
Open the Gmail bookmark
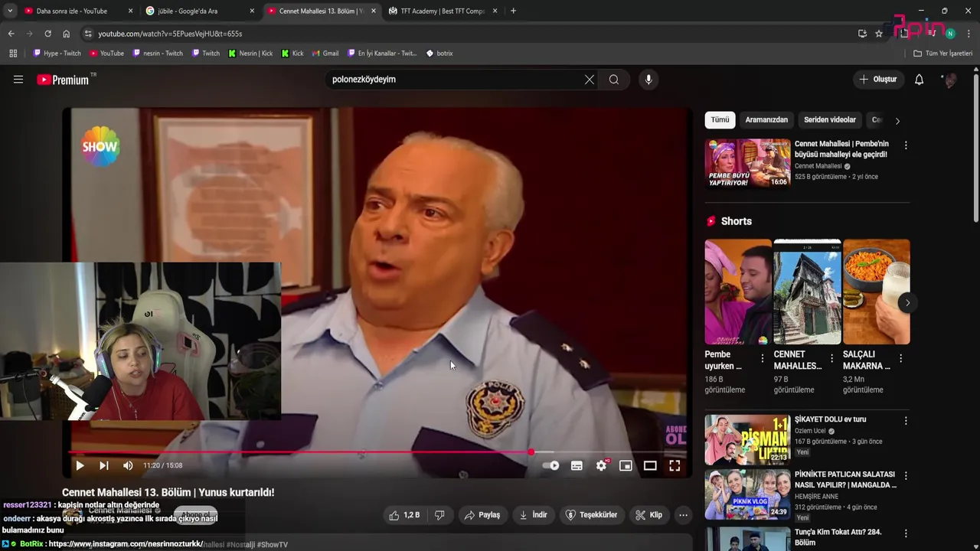pyautogui.click(x=325, y=54)
